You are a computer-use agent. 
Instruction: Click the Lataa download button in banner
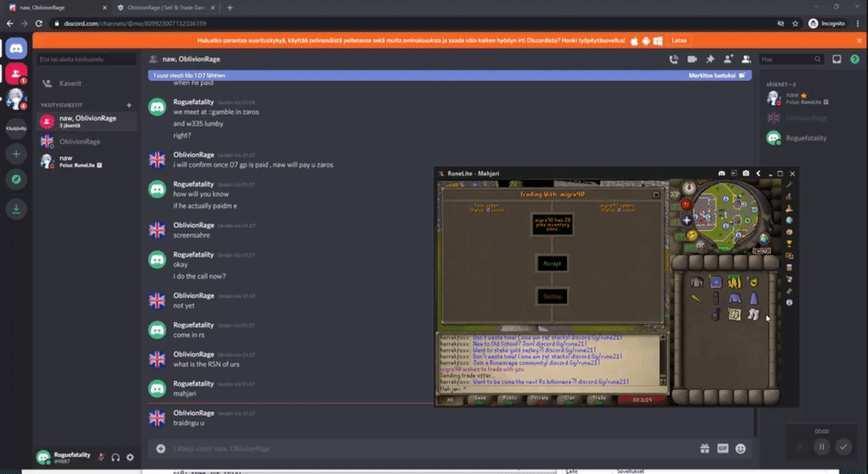click(679, 41)
